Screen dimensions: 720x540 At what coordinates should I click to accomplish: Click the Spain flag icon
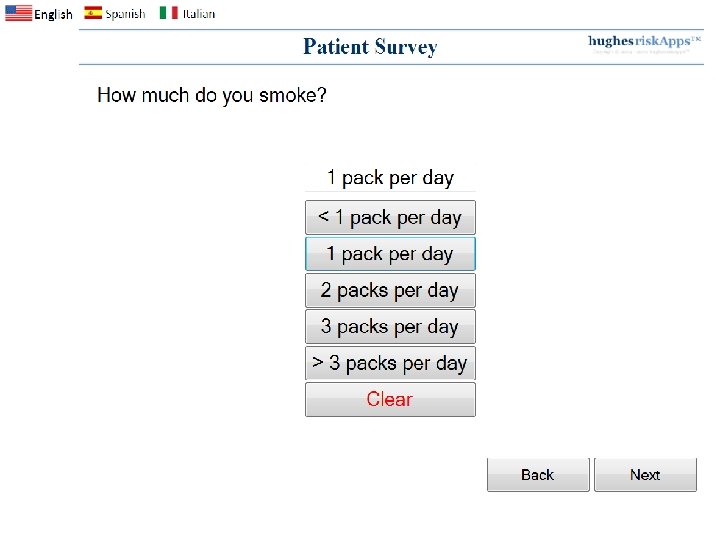click(93, 13)
